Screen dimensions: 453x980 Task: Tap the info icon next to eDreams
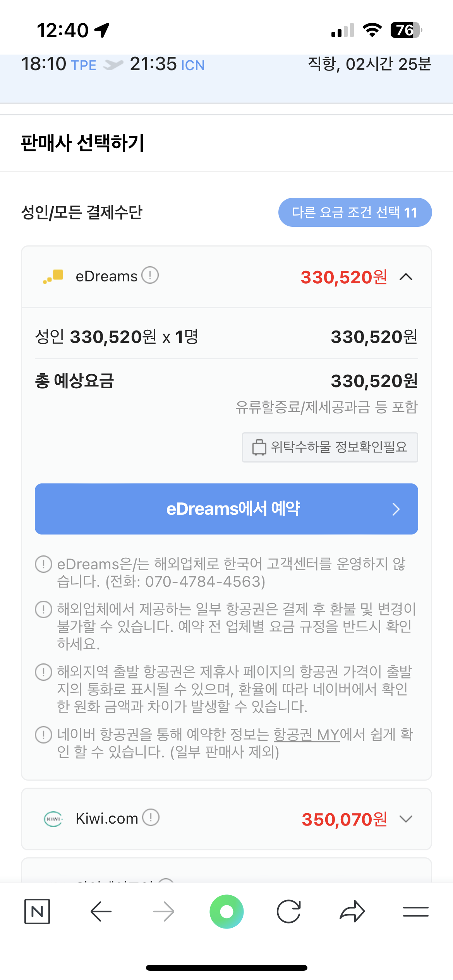click(150, 276)
